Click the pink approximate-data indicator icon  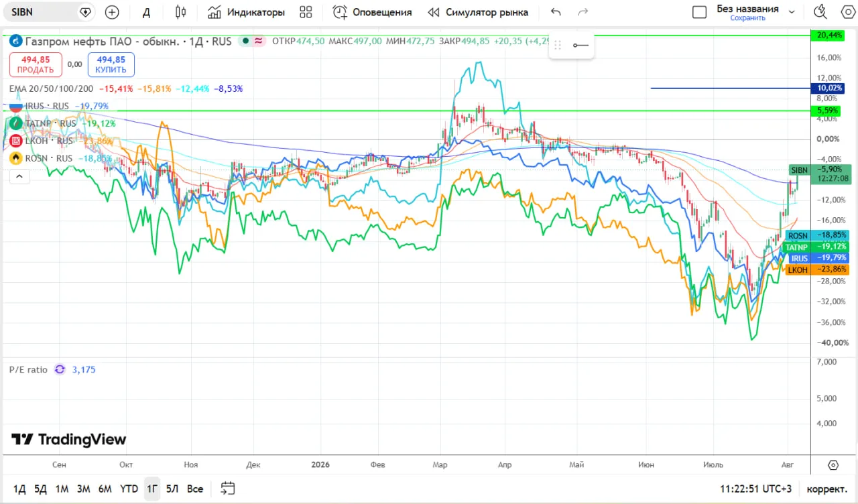(258, 42)
